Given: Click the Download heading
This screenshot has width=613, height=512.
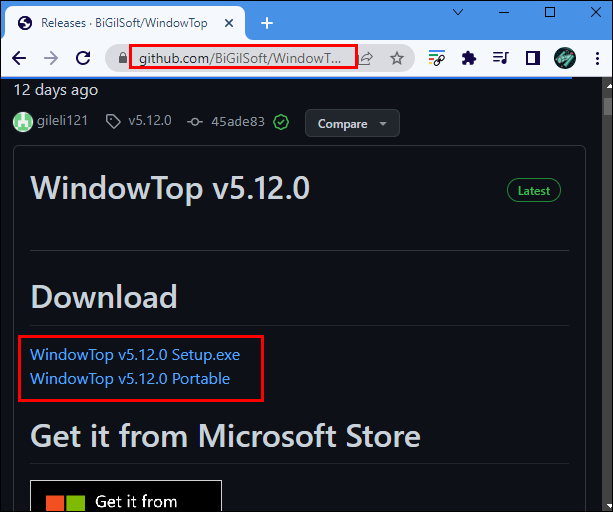Looking at the screenshot, I should [x=104, y=297].
